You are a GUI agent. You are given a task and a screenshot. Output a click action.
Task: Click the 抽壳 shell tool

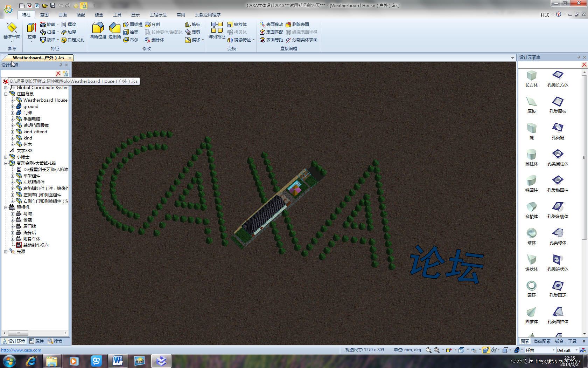pyautogui.click(x=131, y=32)
